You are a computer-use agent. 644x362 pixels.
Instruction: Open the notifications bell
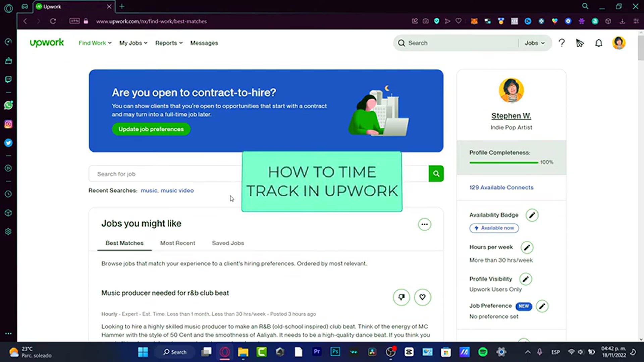tap(599, 43)
